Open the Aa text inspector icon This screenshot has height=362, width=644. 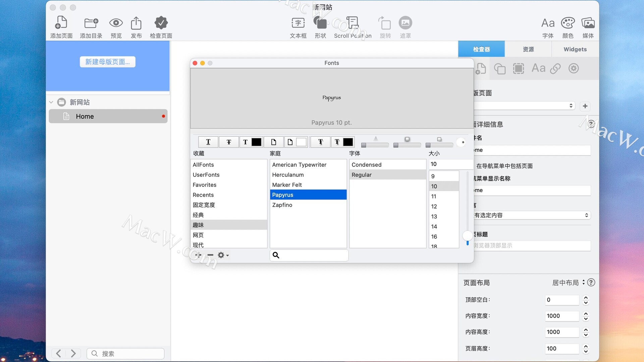pos(538,68)
